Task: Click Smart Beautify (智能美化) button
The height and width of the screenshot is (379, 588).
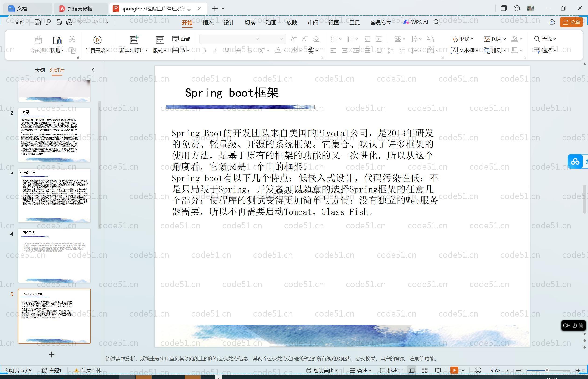Action: [322, 370]
